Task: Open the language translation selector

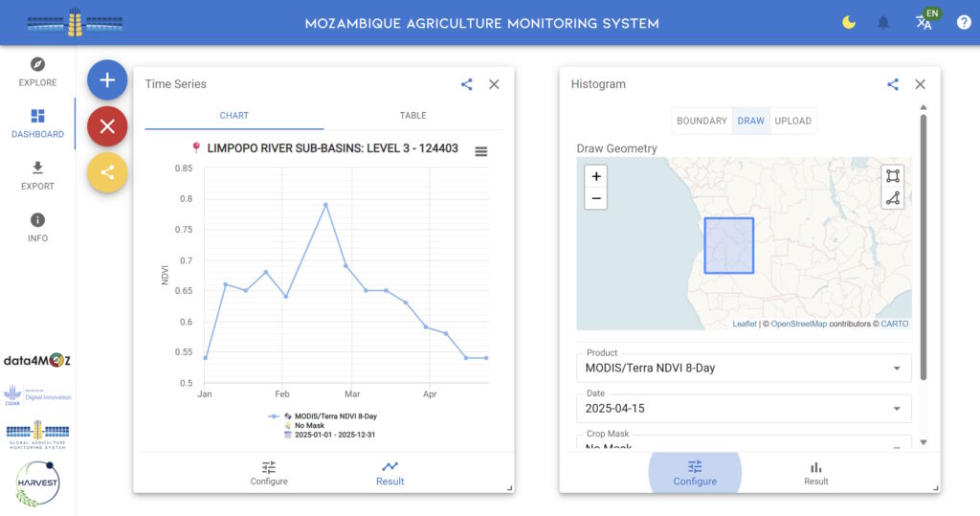Action: pyautogui.click(x=924, y=22)
